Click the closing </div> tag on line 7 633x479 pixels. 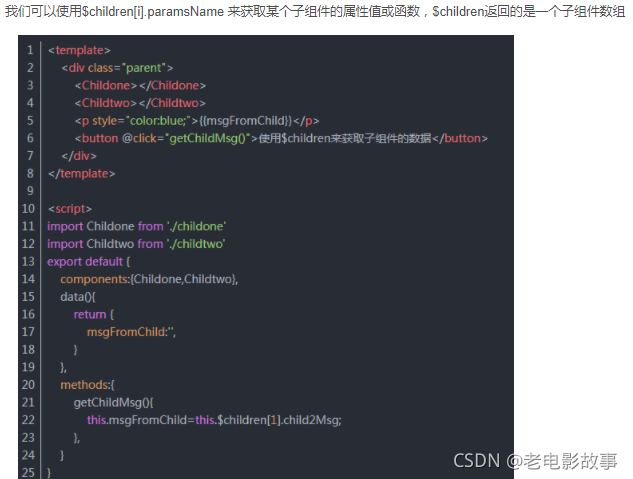pyautogui.click(x=79, y=156)
